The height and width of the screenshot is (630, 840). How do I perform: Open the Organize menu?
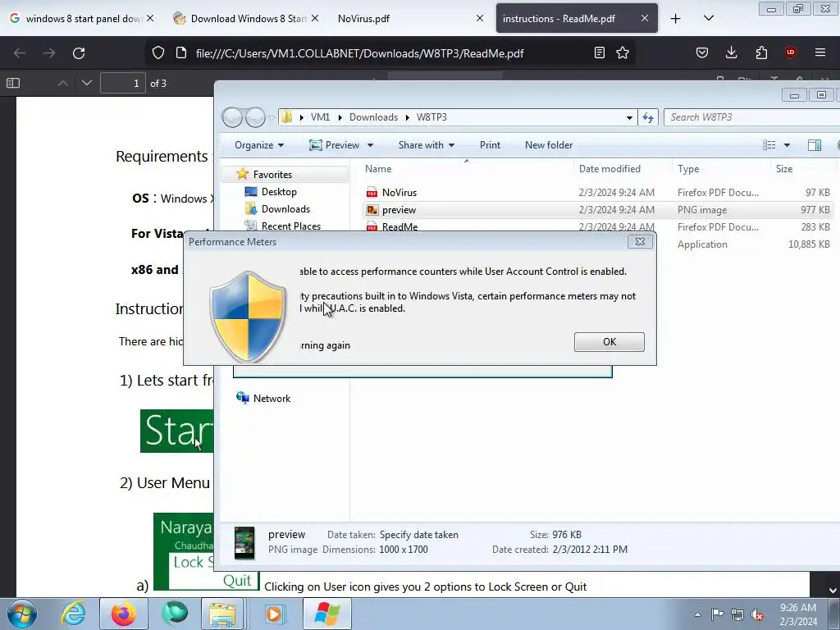click(x=259, y=145)
